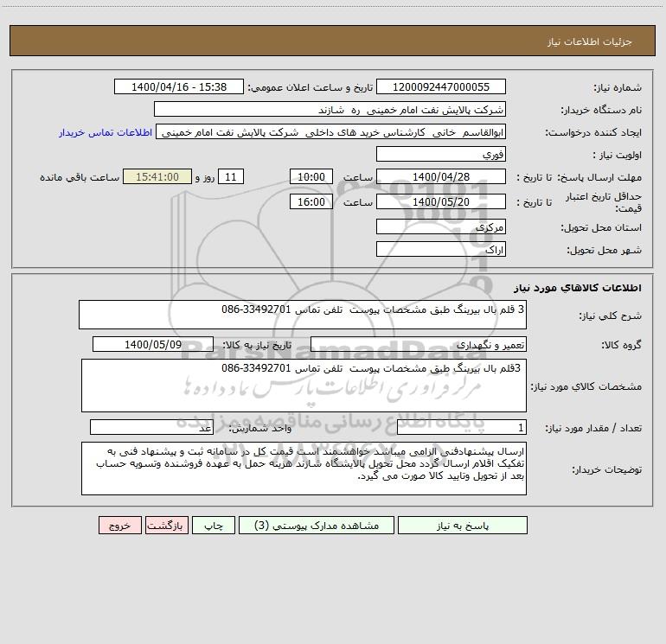Select the شماره نیاز field 1200092447000055
This screenshot has width=666, height=644.
(441, 86)
